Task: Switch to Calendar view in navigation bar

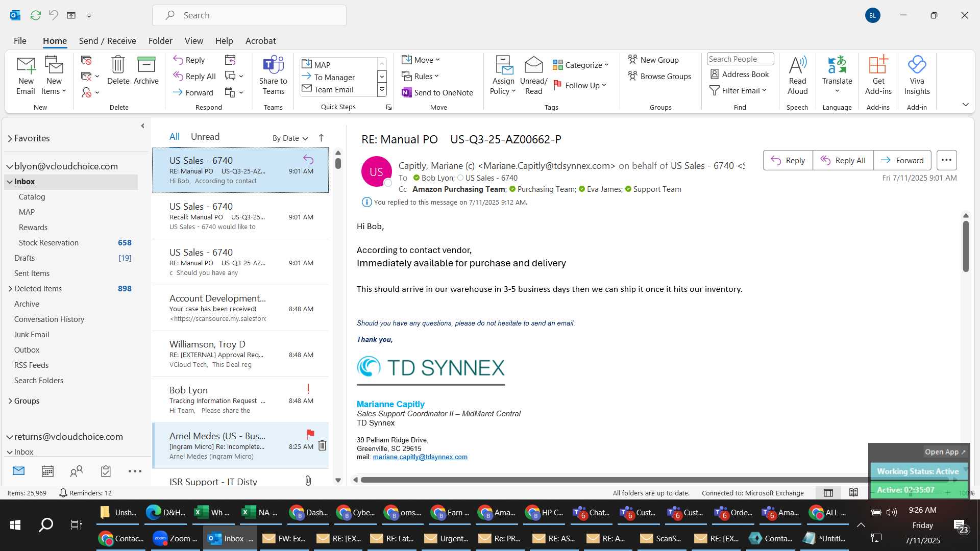Action: 47,471
